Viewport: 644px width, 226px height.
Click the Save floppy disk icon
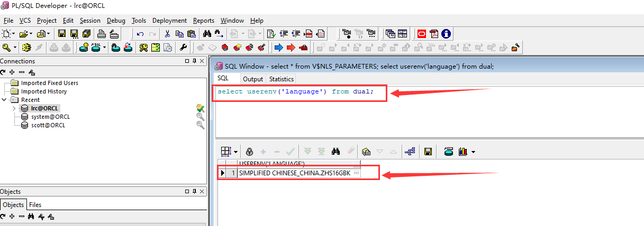point(62,34)
